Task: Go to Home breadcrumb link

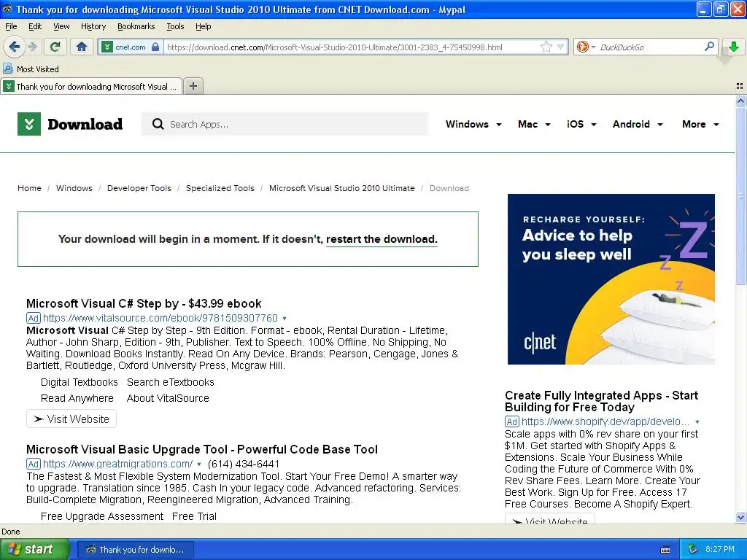Action: (29, 188)
